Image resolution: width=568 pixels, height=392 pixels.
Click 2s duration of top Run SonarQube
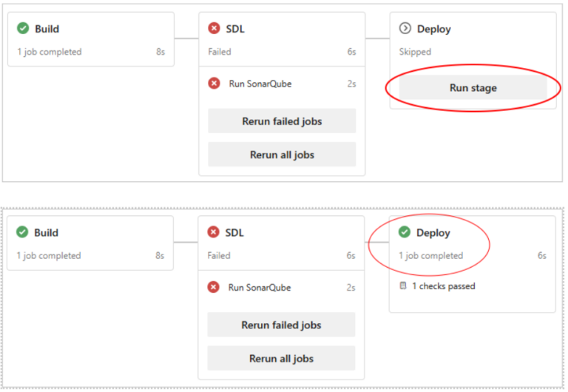tap(351, 84)
